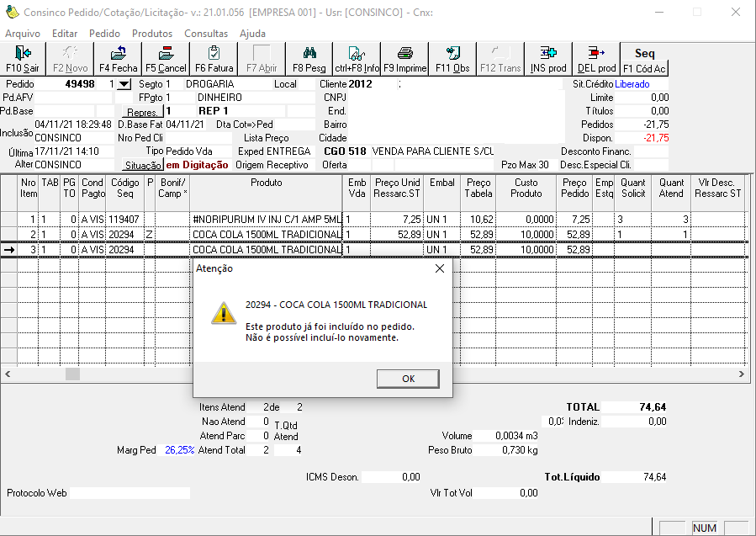The height and width of the screenshot is (536, 756).
Task: Open the Editar menu
Action: pyautogui.click(x=65, y=34)
